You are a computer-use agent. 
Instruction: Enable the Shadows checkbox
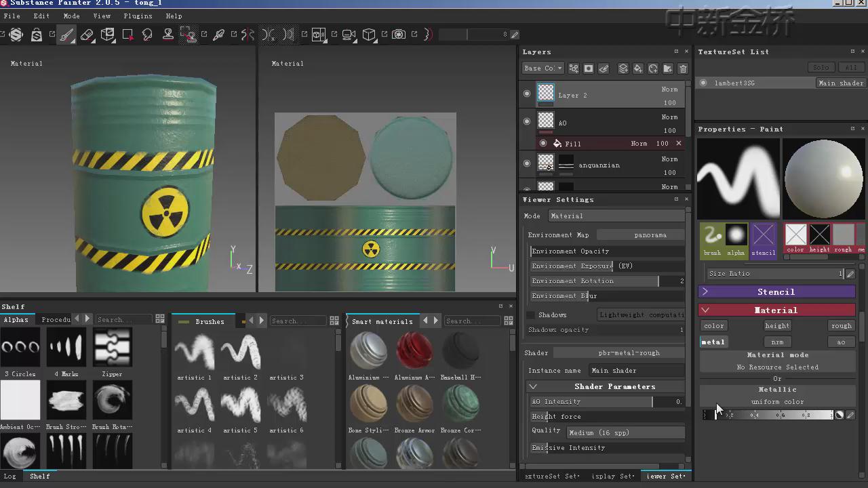(x=531, y=315)
